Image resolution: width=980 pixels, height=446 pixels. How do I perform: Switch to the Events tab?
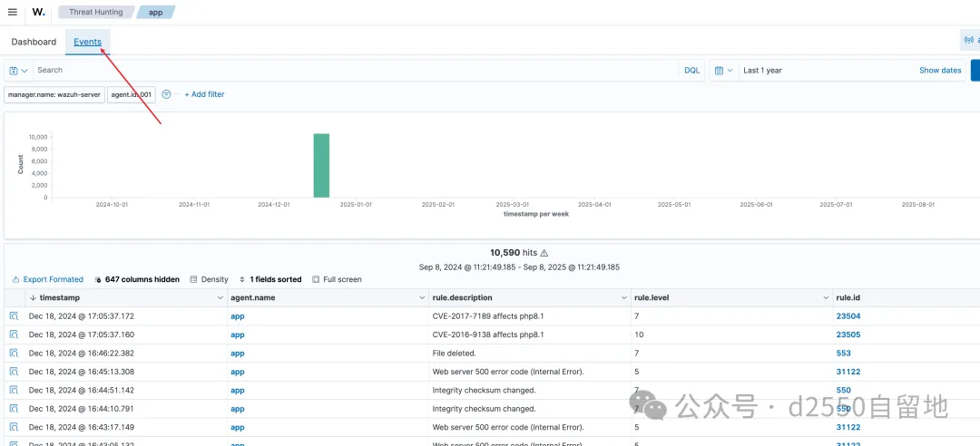pyautogui.click(x=87, y=42)
